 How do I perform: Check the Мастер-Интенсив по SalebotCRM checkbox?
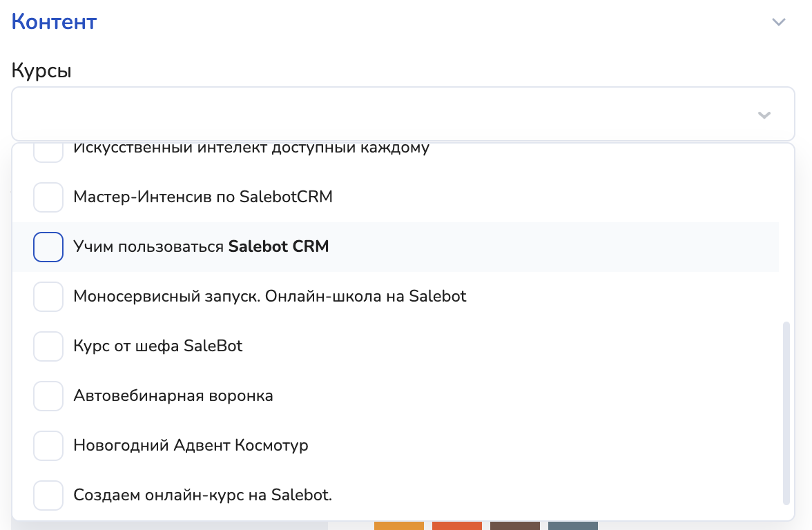coord(48,197)
